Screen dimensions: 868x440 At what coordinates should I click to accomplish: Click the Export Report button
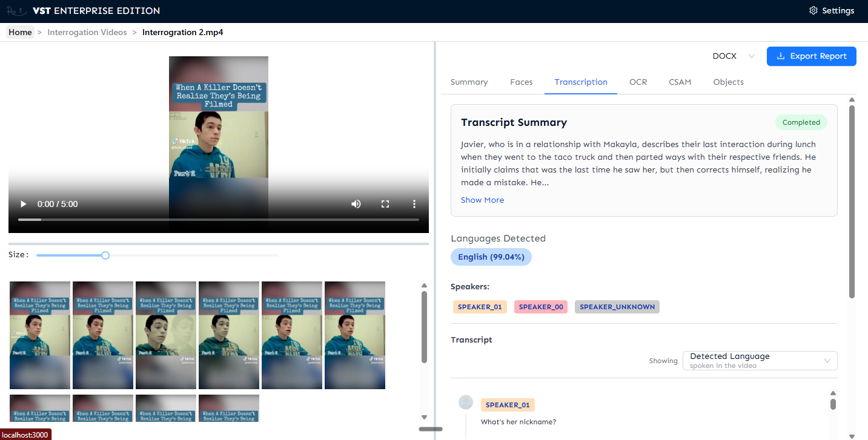(811, 56)
